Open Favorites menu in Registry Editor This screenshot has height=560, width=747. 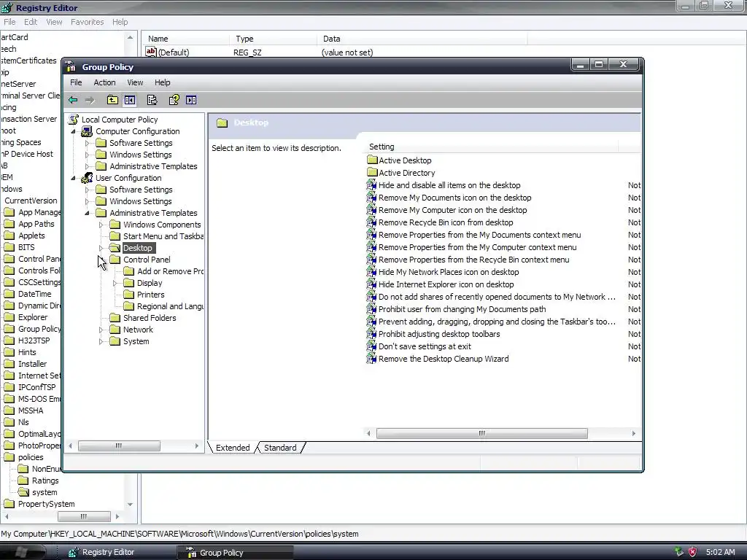[x=88, y=22]
